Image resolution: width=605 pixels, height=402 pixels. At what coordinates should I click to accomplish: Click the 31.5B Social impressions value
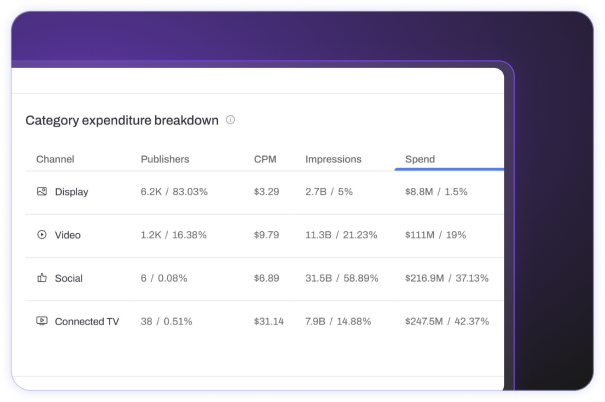pos(320,278)
